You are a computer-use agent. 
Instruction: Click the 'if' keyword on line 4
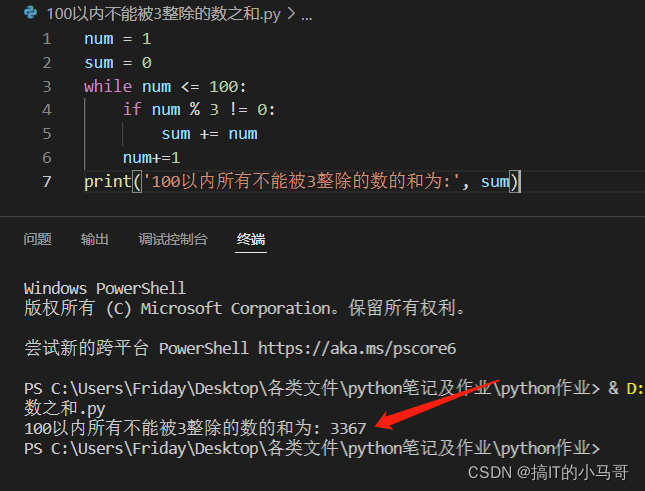pos(132,109)
